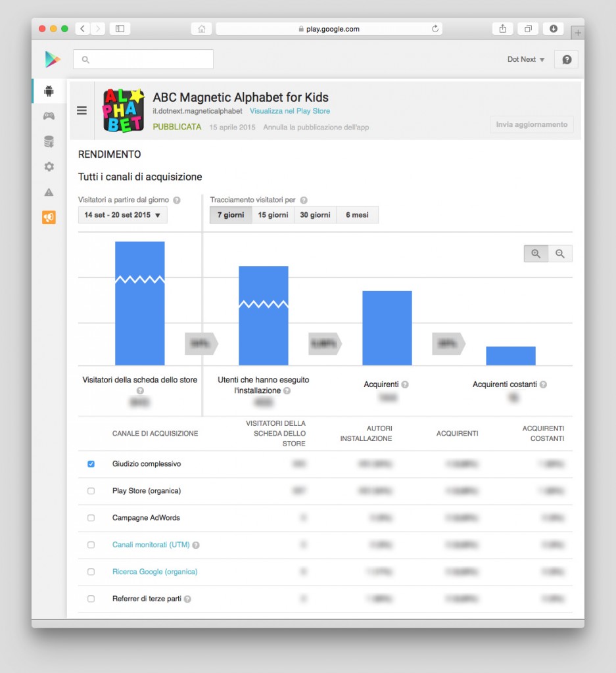This screenshot has width=616, height=673.
Task: Click the Invia aggiornamento button
Action: [531, 124]
